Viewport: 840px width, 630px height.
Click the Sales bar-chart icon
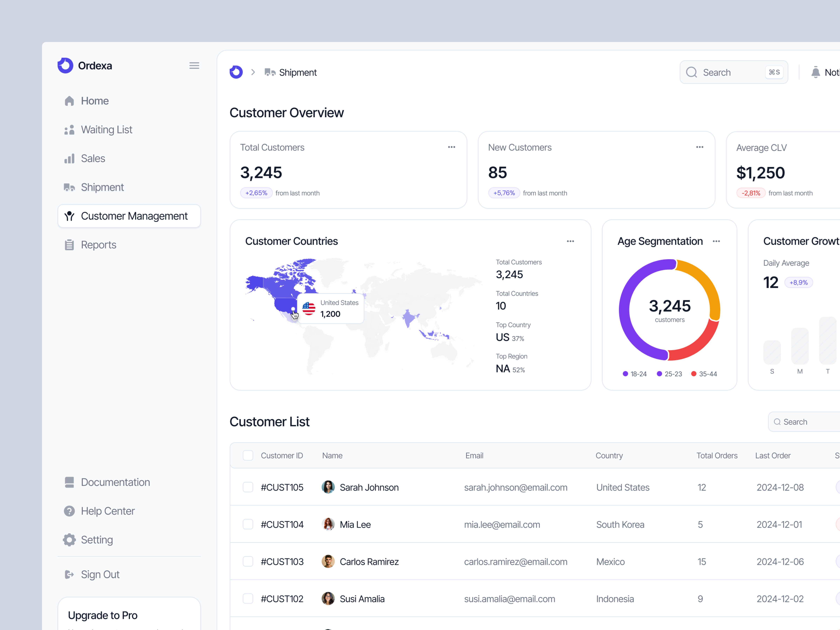pos(70,158)
